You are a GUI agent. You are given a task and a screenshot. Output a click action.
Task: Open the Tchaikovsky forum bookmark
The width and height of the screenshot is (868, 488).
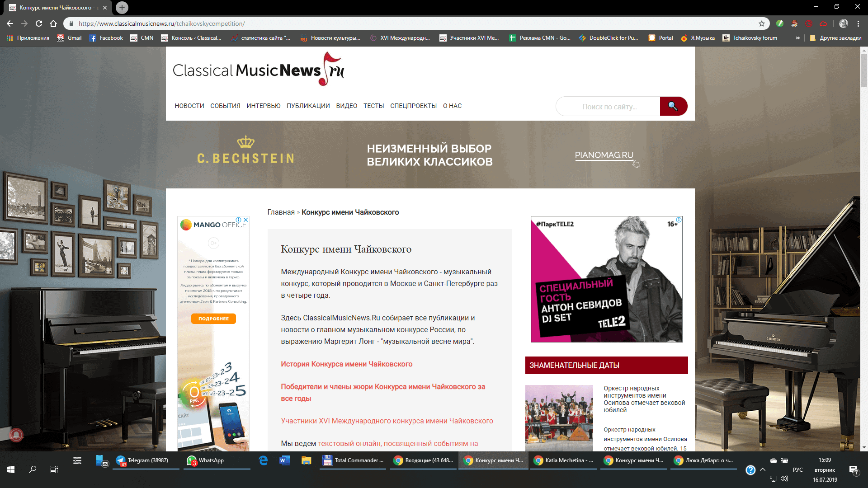(x=750, y=38)
